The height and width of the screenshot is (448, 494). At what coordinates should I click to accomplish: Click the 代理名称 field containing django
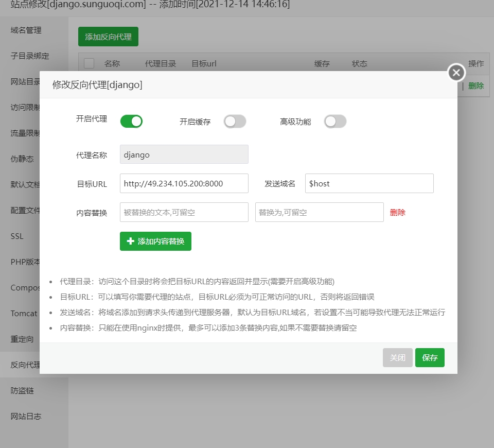click(184, 154)
